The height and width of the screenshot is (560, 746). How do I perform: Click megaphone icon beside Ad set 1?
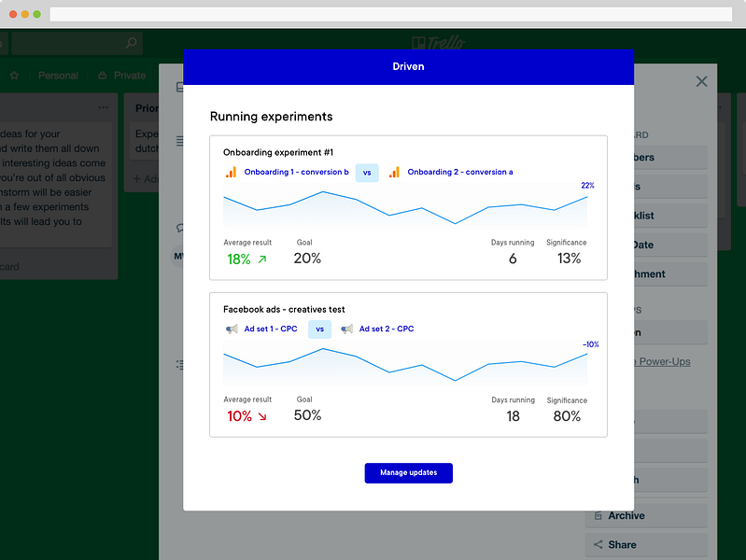(232, 329)
